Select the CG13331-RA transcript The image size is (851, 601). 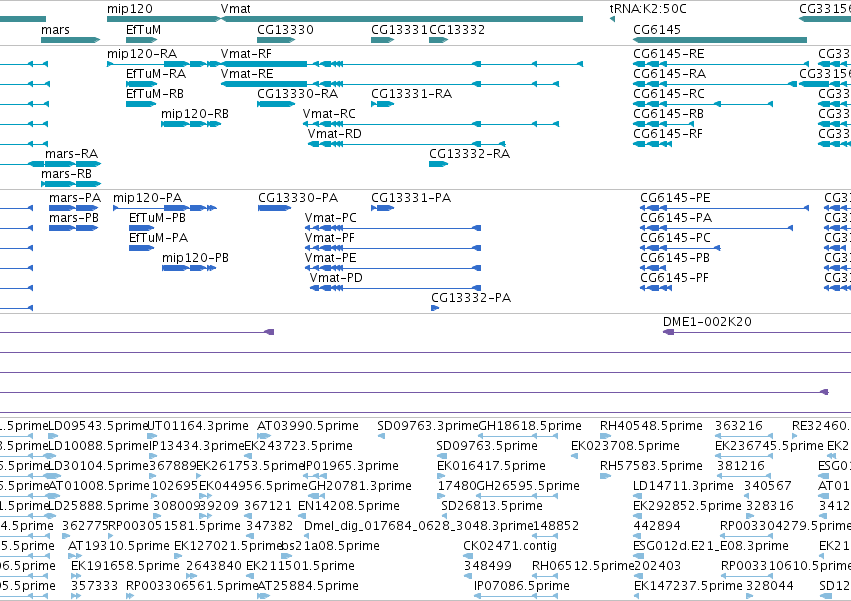click(411, 93)
